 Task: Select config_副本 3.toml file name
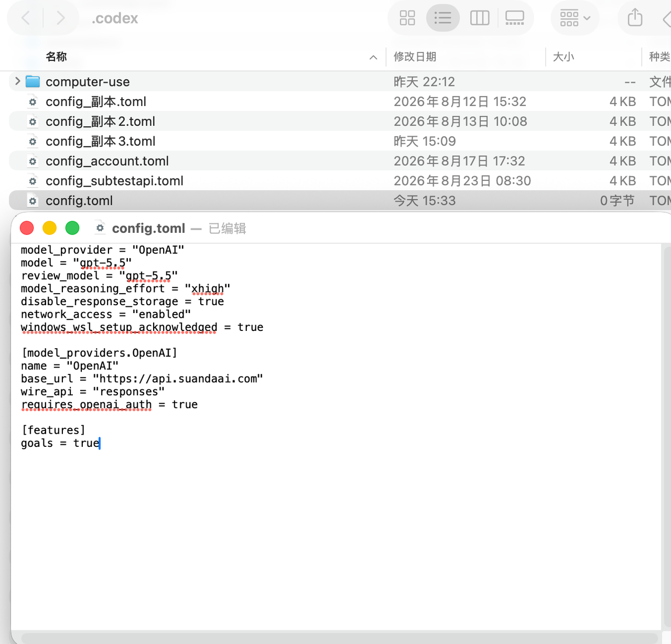coord(101,142)
